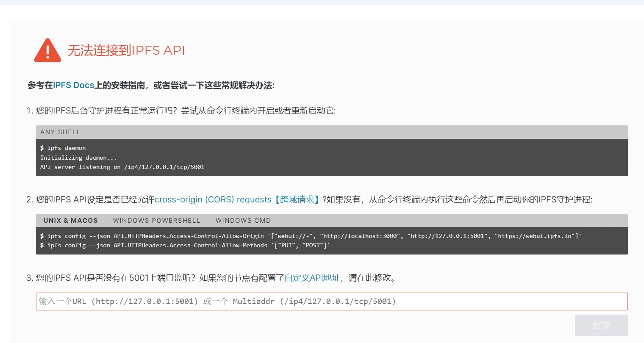The height and width of the screenshot is (343, 644).
Task: Follow the 自定义API地址 link
Action: 312,278
